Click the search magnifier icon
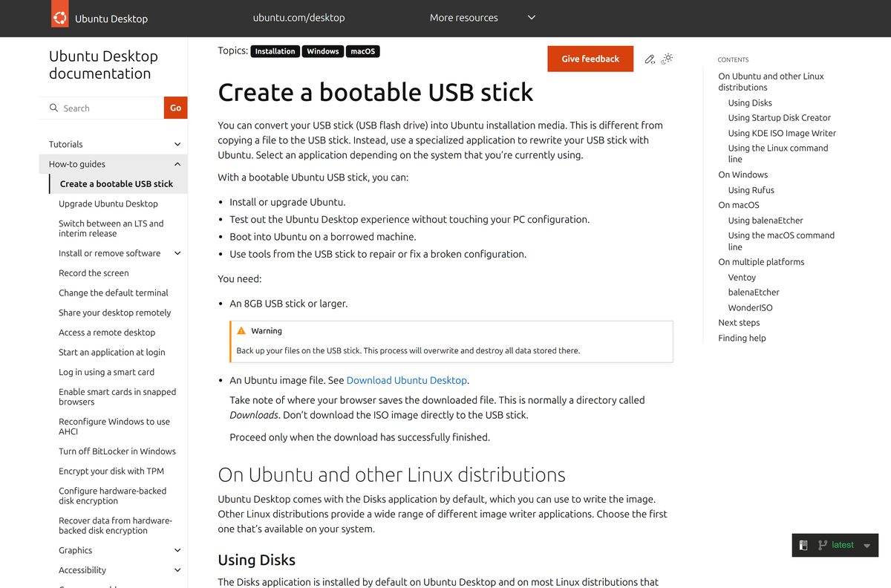Screen dimensions: 891x588 pos(53,108)
